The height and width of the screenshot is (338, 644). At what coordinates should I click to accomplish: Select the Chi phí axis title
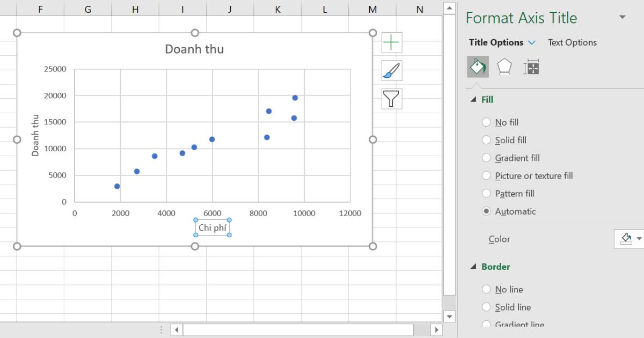tap(213, 227)
